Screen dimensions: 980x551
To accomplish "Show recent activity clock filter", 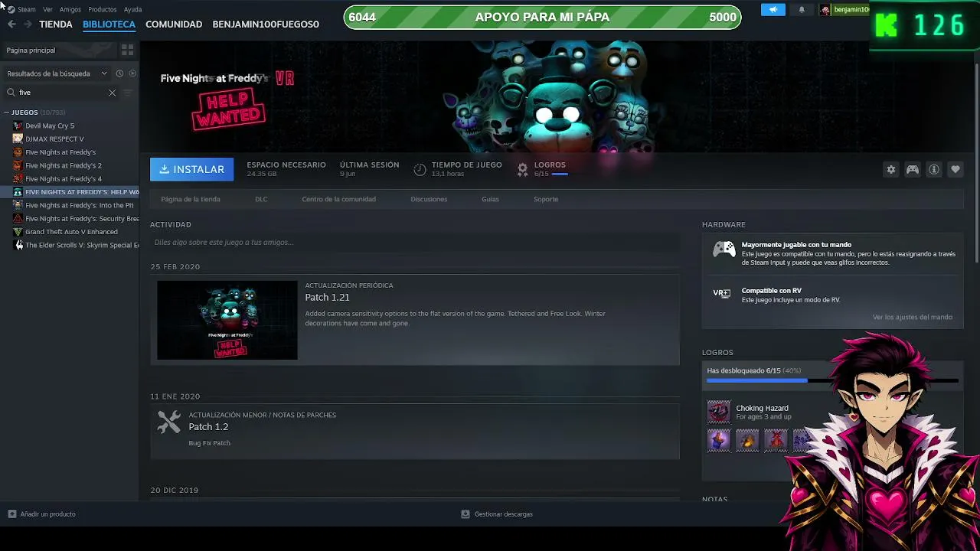I will 119,73.
